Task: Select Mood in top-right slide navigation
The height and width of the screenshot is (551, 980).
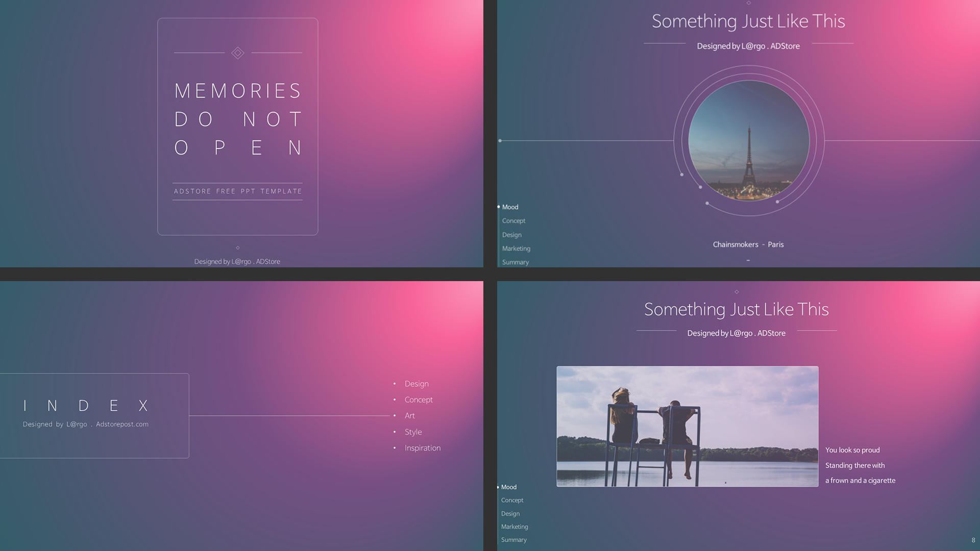Action: point(510,207)
